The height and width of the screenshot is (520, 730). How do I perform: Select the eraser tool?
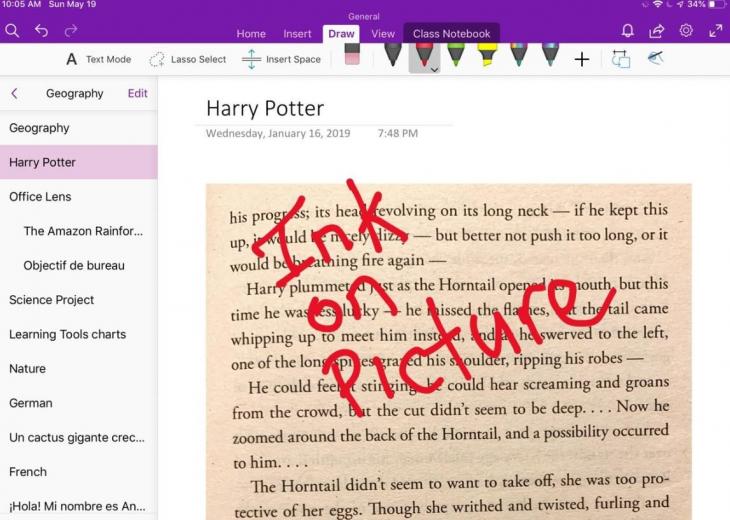pos(352,54)
